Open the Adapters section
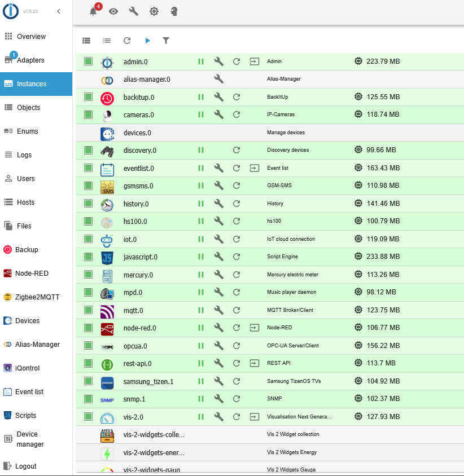 [36, 60]
